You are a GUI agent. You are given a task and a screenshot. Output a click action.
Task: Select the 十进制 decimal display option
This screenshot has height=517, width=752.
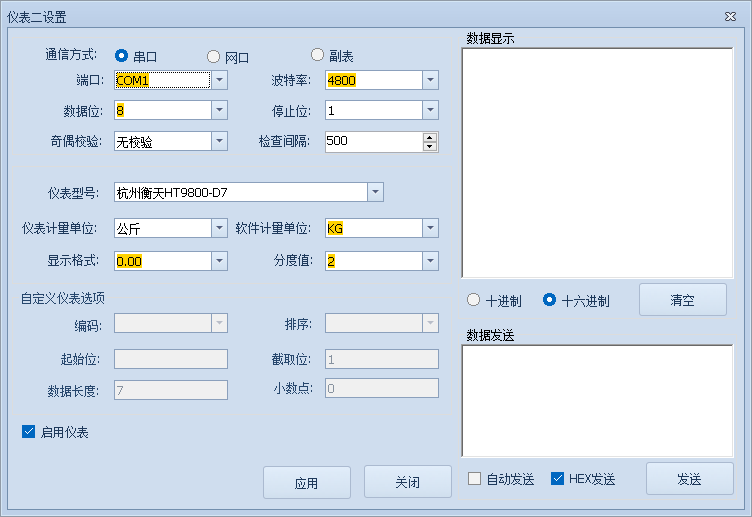coord(473,300)
